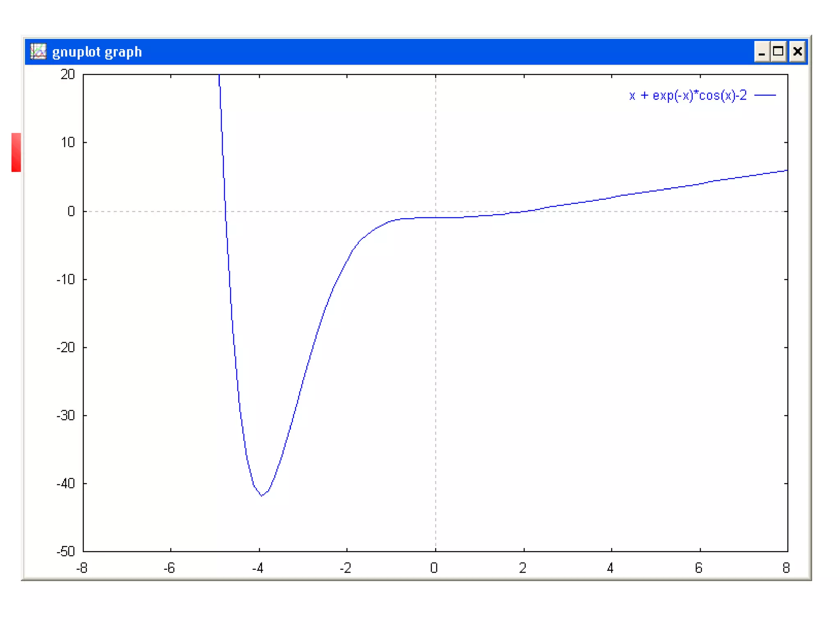Click the curve's minimum point near -40
840x630 pixels.
click(x=262, y=495)
